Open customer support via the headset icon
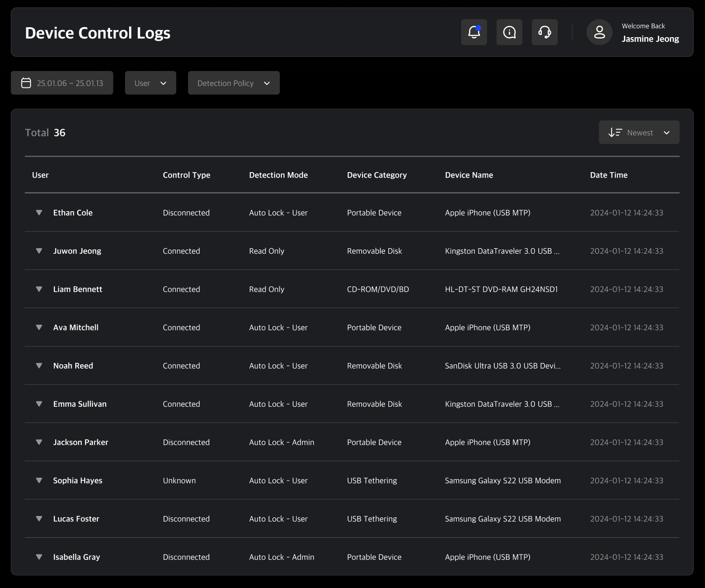 (545, 32)
